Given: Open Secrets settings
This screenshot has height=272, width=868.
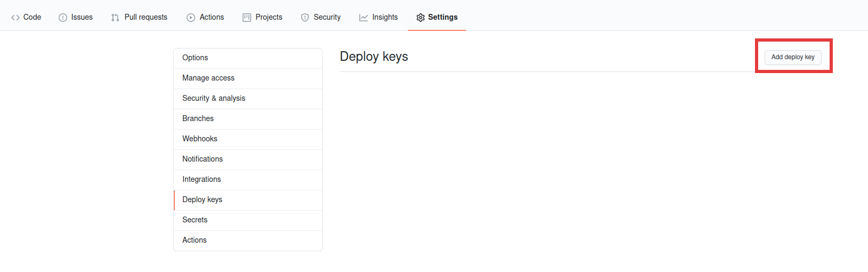Looking at the screenshot, I should [x=248, y=220].
